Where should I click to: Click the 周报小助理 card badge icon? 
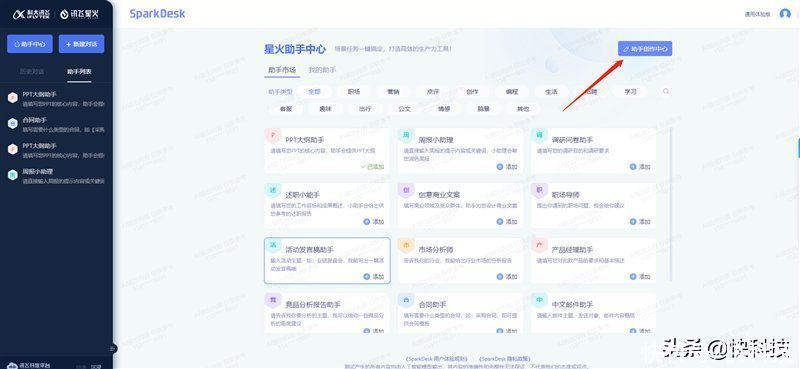406,136
